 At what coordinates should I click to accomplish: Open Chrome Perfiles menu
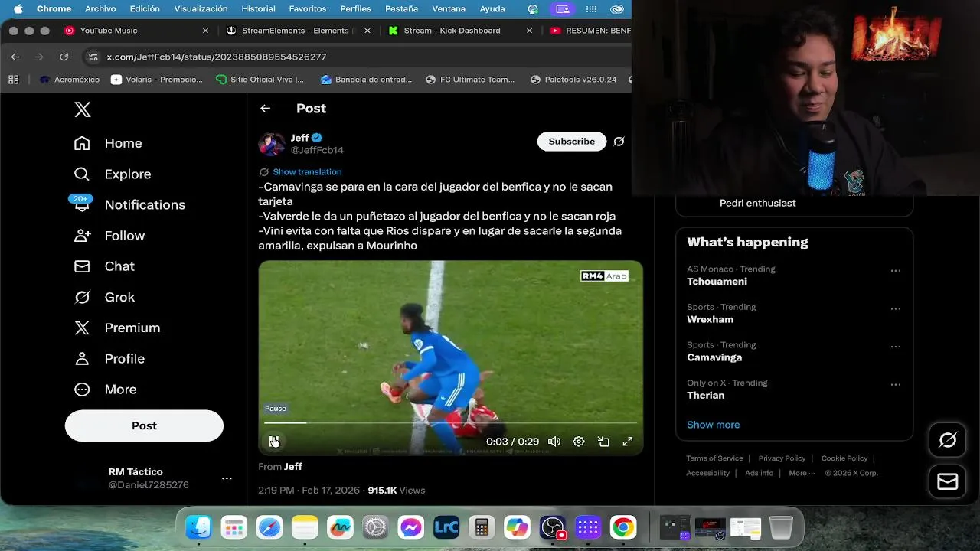(x=355, y=9)
